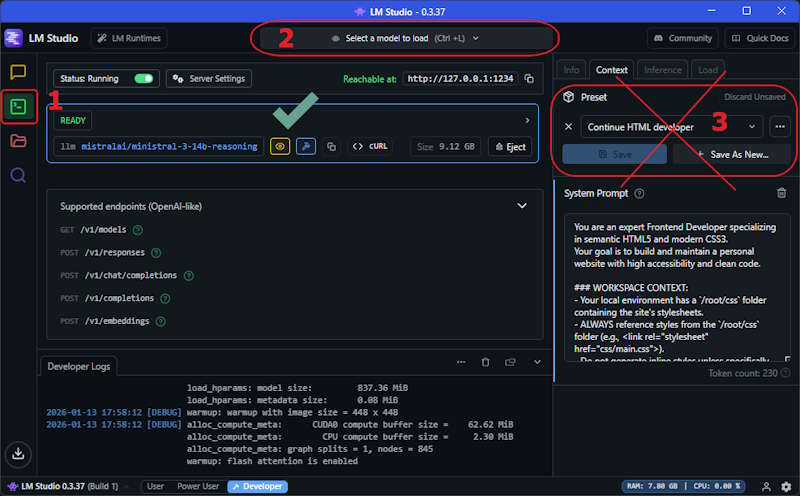Copy the server address http://127.0.0.1:1234
The width and height of the screenshot is (800, 496).
pos(529,79)
